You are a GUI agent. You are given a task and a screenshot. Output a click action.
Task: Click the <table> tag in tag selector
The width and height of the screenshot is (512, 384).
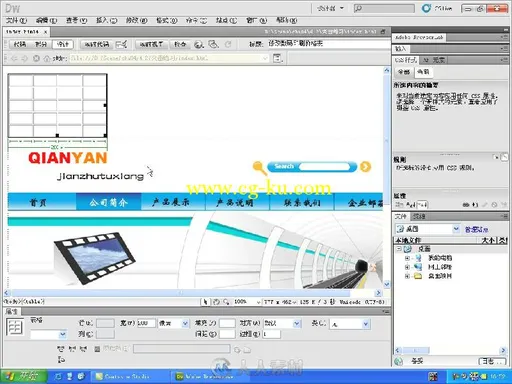pyautogui.click(x=33, y=302)
